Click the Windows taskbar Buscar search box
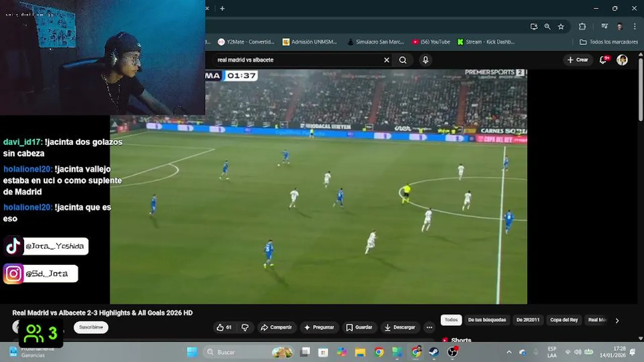The height and width of the screenshot is (362, 644). click(x=249, y=352)
